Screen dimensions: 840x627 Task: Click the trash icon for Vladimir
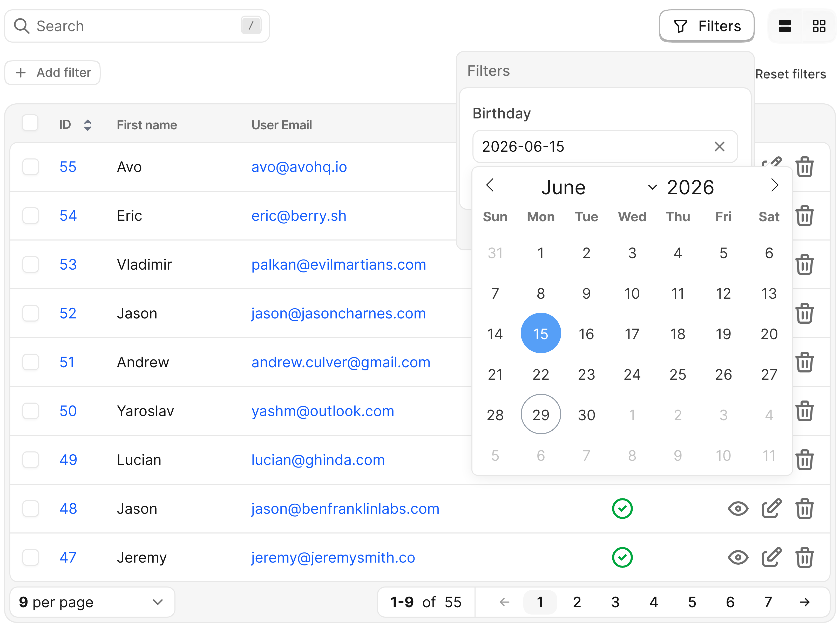[804, 264]
